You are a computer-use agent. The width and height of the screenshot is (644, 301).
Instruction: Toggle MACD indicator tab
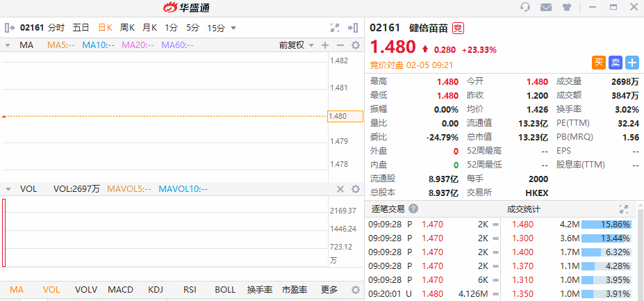pos(121,289)
